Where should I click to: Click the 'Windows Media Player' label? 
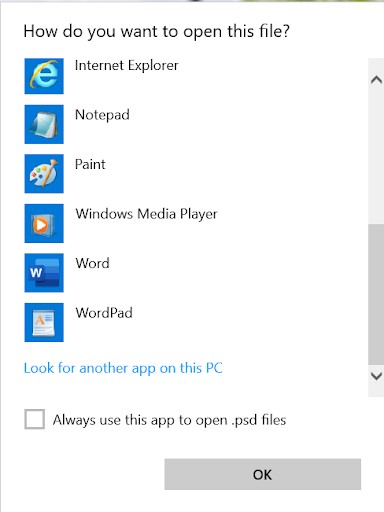tap(146, 214)
